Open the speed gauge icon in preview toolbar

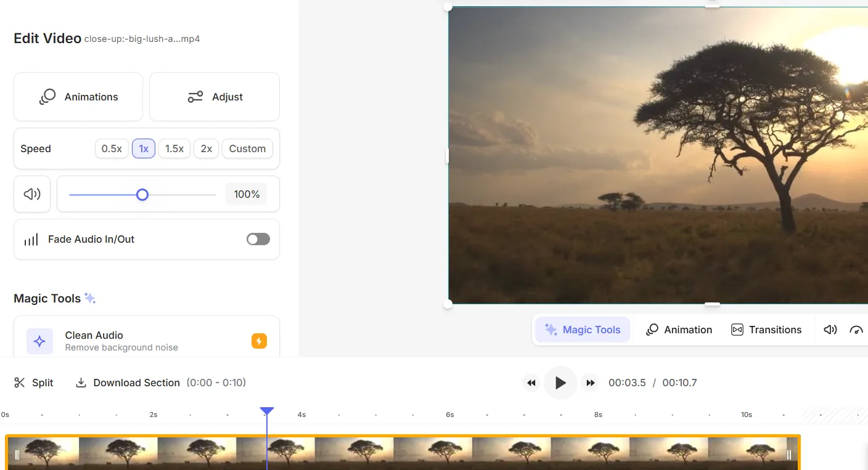(856, 330)
